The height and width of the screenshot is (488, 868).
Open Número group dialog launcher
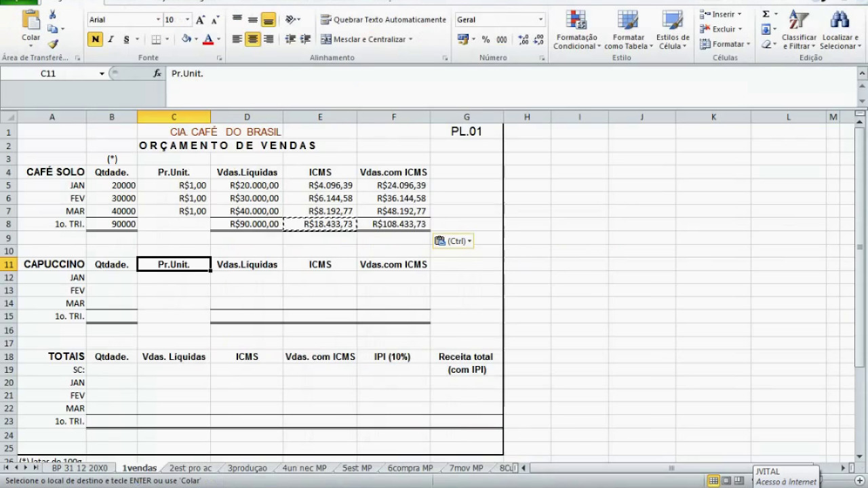[x=542, y=58]
